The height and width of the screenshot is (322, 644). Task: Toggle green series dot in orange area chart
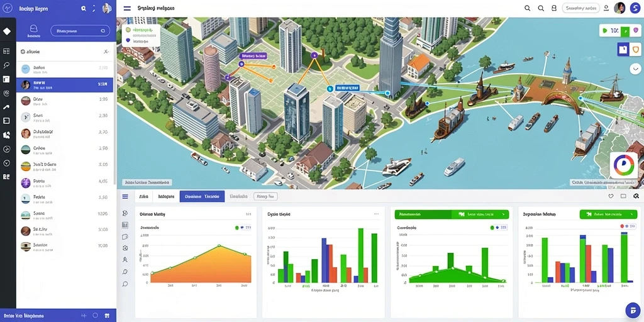[x=236, y=227]
